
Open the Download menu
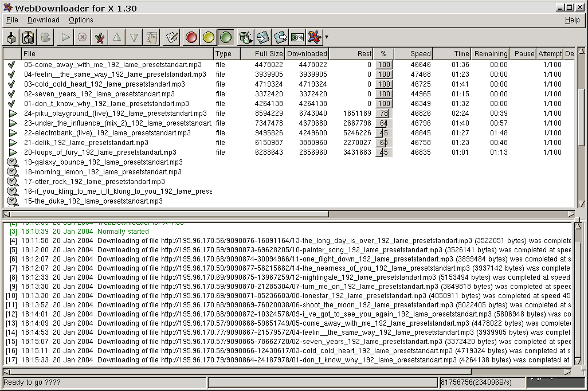(44, 20)
